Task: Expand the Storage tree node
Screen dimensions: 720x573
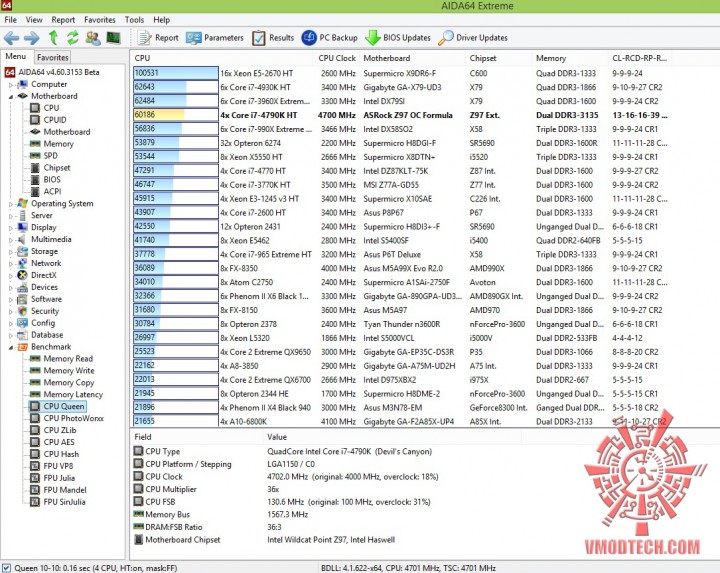Action: [x=11, y=252]
